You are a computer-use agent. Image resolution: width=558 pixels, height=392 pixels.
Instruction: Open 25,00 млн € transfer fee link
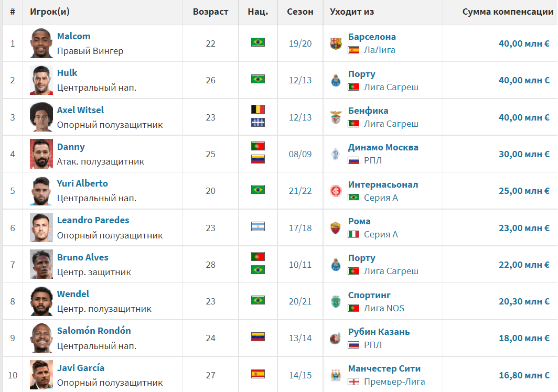(x=524, y=191)
